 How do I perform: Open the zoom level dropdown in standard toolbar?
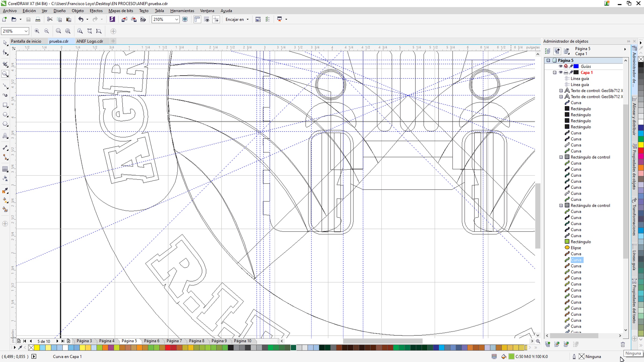coord(176,19)
